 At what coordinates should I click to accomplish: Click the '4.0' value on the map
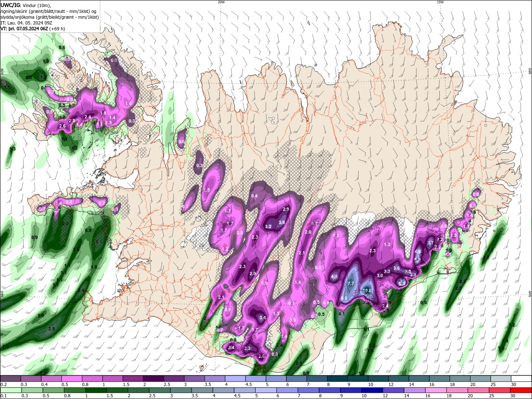click(x=334, y=276)
